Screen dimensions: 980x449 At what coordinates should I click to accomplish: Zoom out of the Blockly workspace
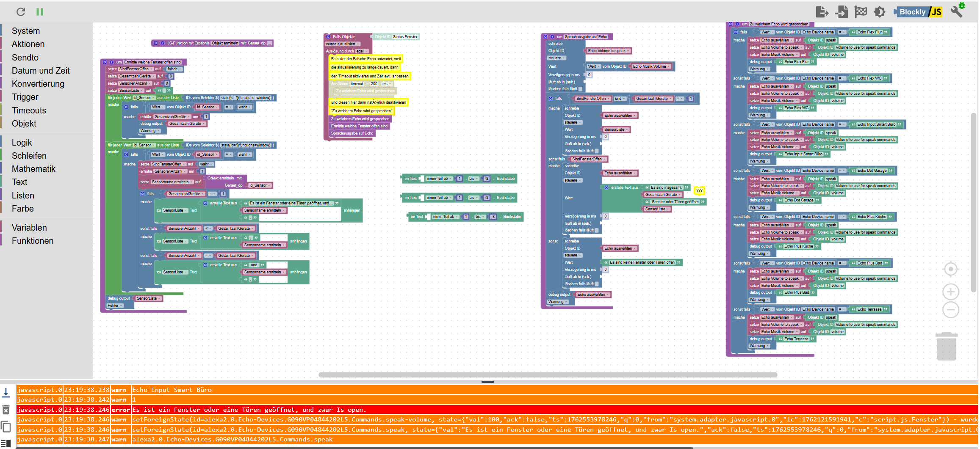[951, 310]
